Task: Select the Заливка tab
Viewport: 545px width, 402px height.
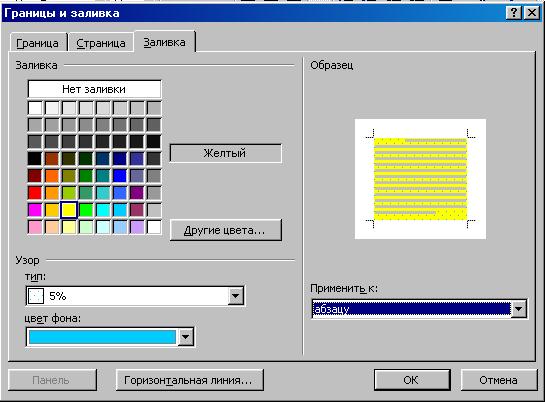Action: click(x=165, y=42)
